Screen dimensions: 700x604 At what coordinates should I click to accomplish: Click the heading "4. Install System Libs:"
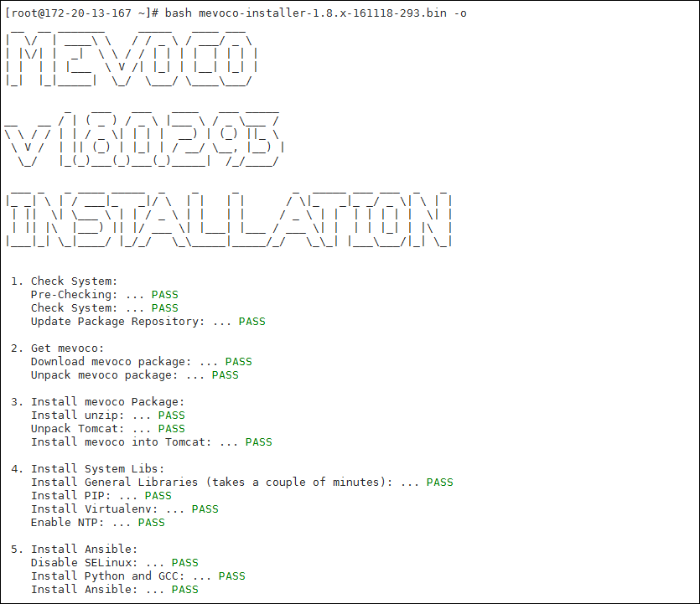point(88,468)
